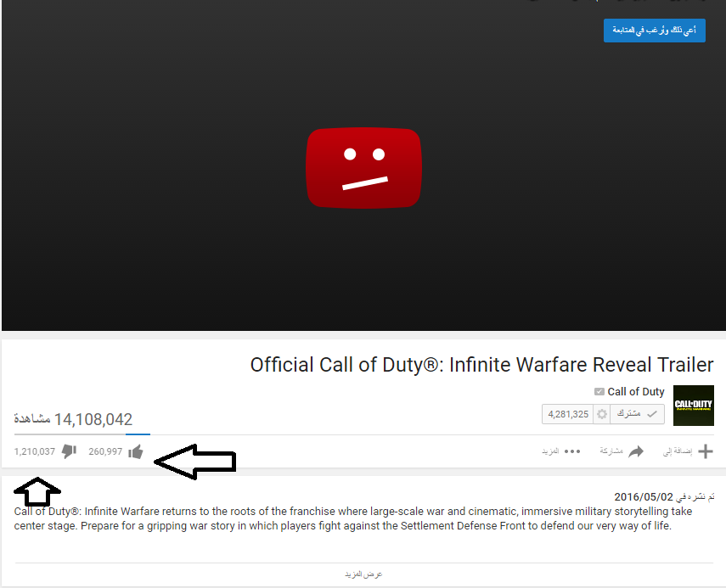Click the 260,997 likes count
Screen dimensions: 726x588
[x=105, y=451]
